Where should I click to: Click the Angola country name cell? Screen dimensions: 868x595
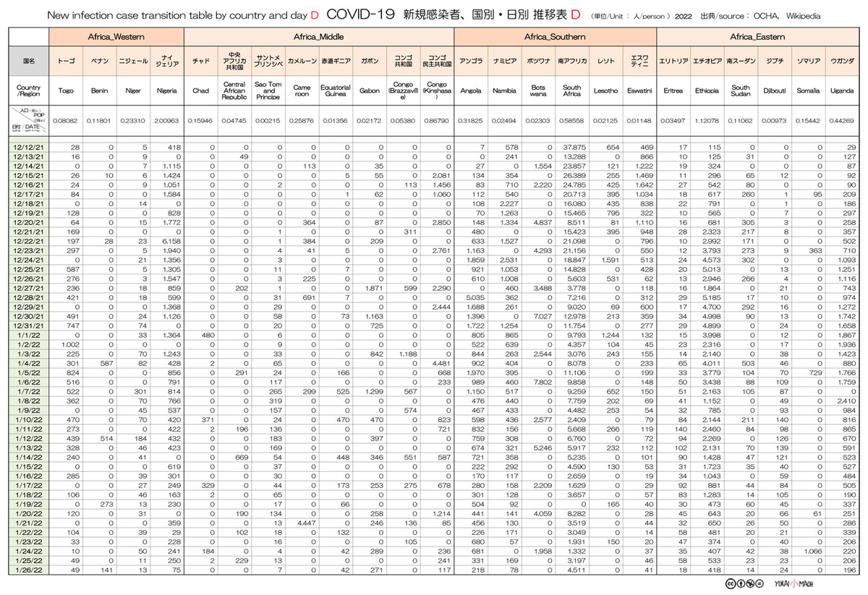pos(471,90)
